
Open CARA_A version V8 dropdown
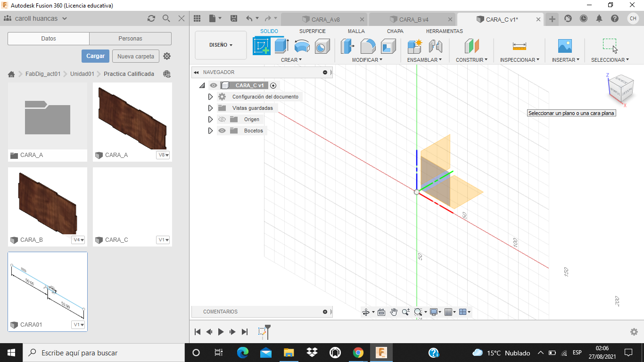[163, 155]
